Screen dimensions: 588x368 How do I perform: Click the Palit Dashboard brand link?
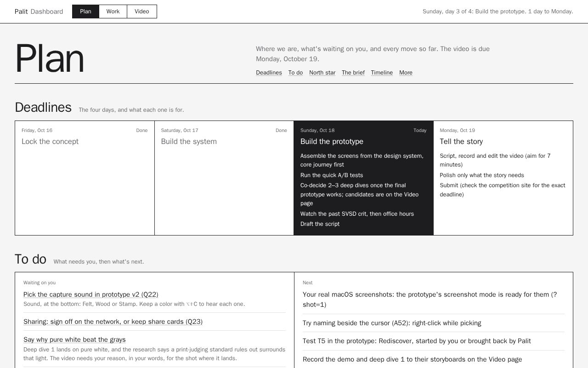tap(39, 11)
